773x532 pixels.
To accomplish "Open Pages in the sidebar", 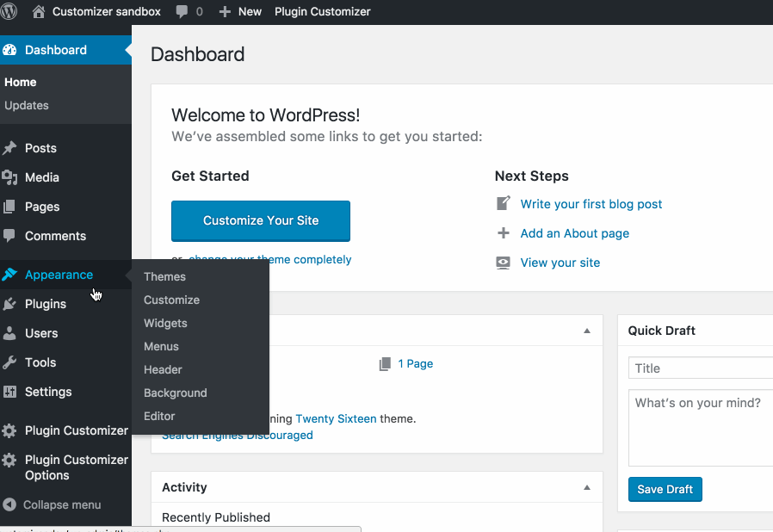I will click(42, 207).
